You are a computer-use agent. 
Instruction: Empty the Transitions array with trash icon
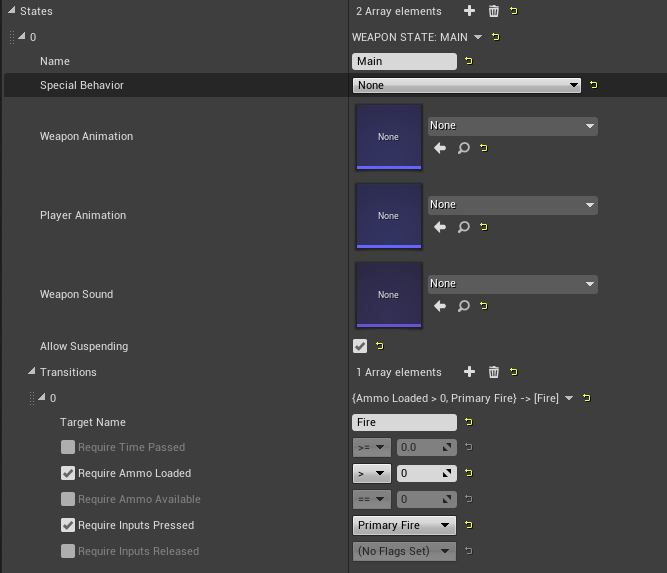coord(493,372)
